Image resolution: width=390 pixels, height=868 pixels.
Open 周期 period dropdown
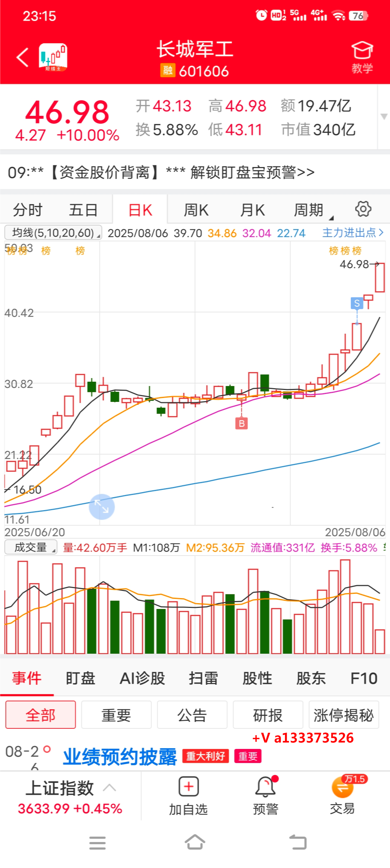coord(313,210)
